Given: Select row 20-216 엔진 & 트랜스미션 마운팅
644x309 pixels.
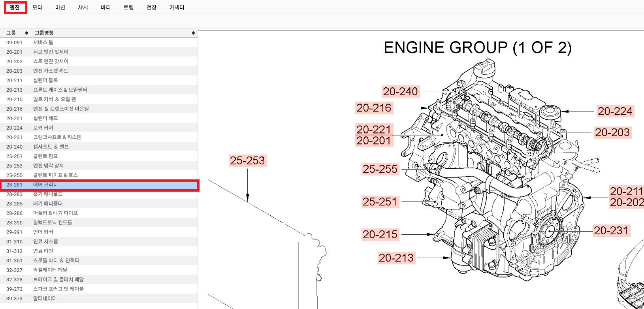Looking at the screenshot, I should click(99, 109).
